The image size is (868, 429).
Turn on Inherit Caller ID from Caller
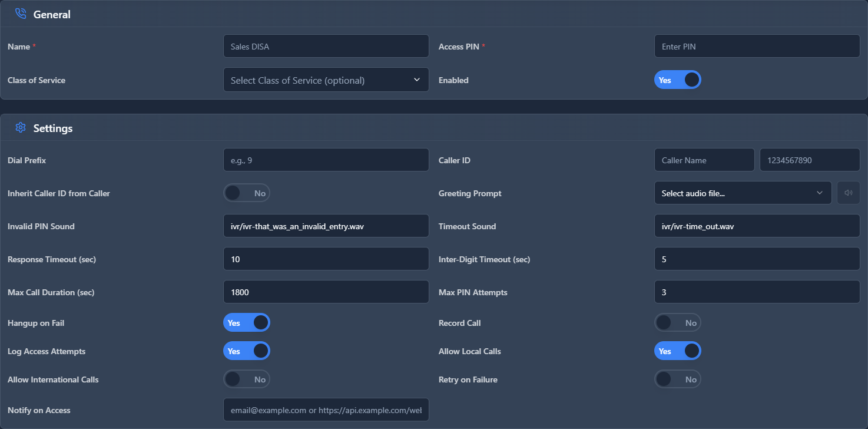point(246,193)
